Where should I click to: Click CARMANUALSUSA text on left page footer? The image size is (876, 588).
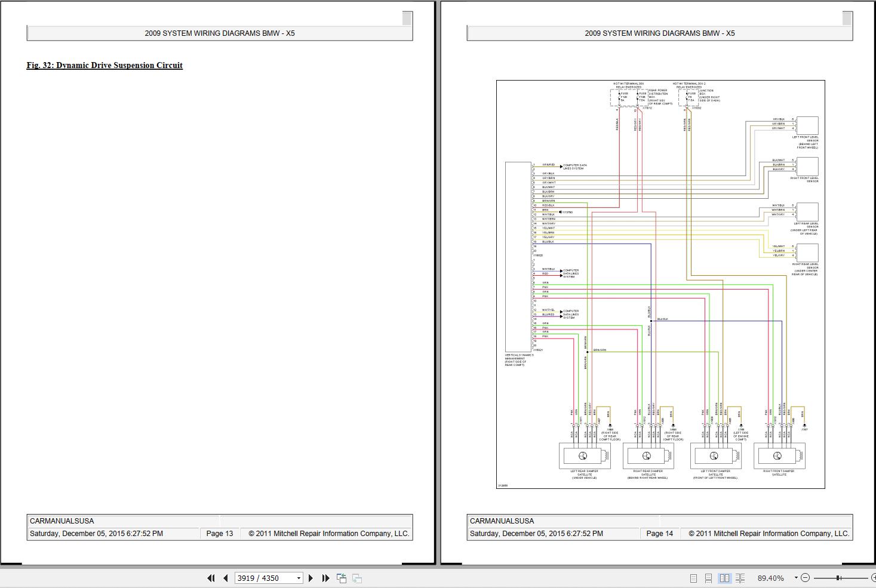(62, 521)
